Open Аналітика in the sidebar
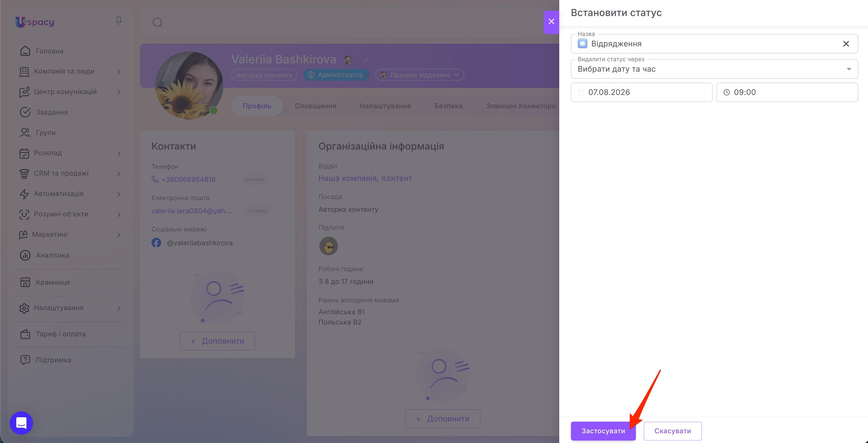The height and width of the screenshot is (443, 868). [x=53, y=255]
